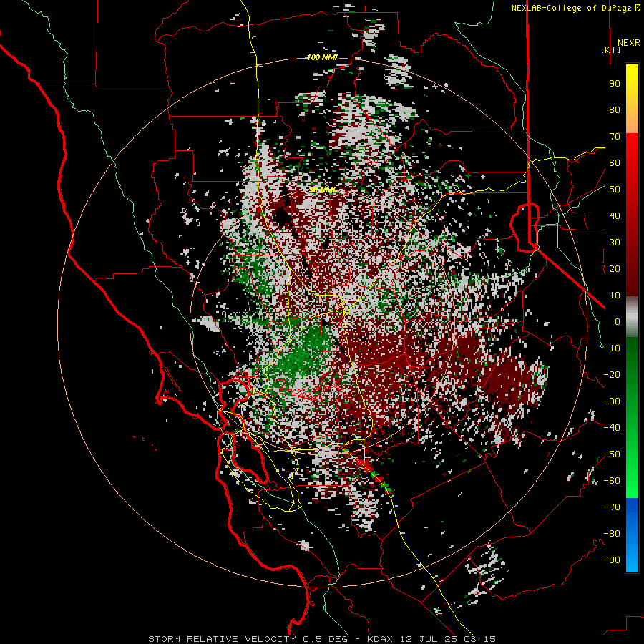
Task: Click the [KT] units label
Action: click(610, 49)
